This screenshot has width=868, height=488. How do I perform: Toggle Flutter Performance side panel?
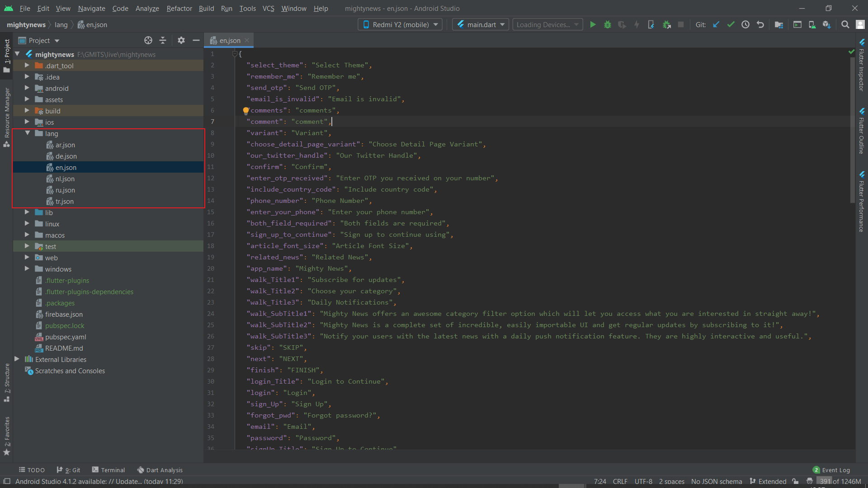(862, 202)
